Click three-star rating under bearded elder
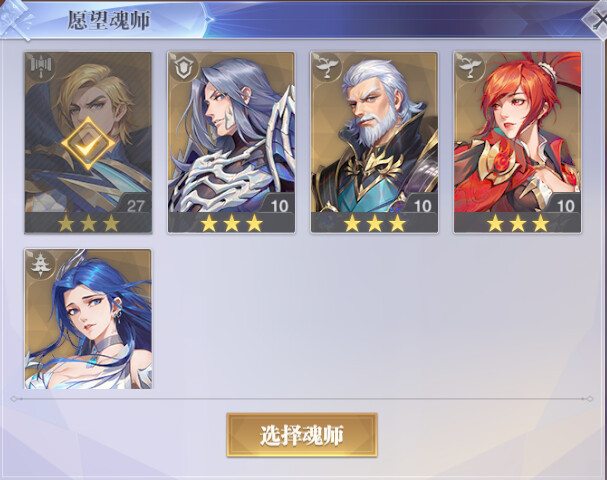This screenshot has height=480, width=607. point(374,223)
